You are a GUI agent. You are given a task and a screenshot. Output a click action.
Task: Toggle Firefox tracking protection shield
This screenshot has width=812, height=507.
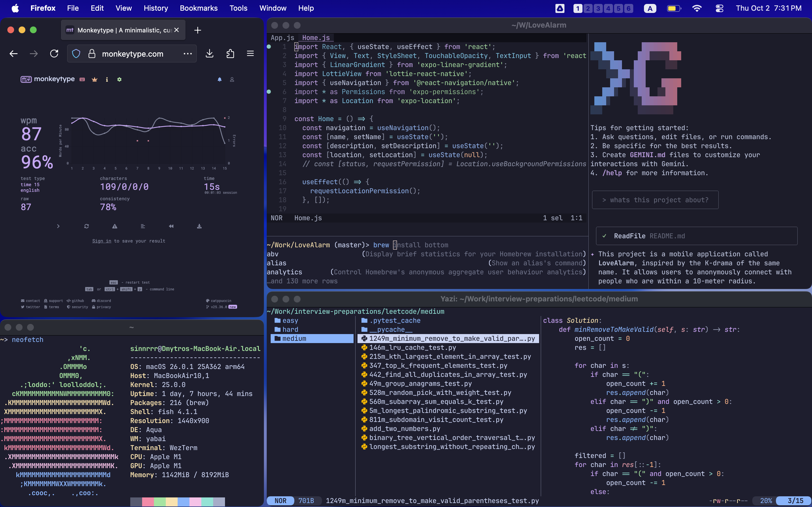[76, 54]
